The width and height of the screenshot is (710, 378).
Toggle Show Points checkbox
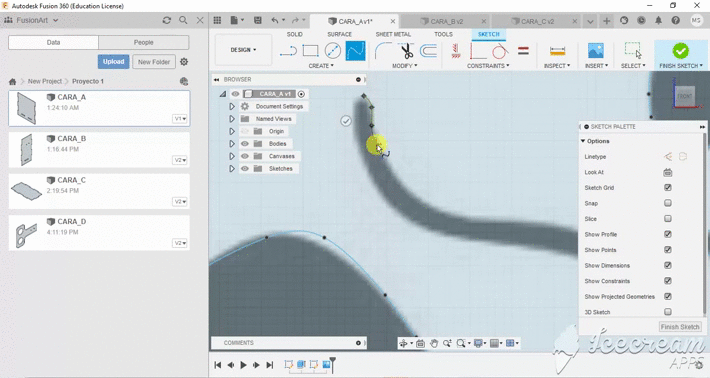(x=667, y=249)
